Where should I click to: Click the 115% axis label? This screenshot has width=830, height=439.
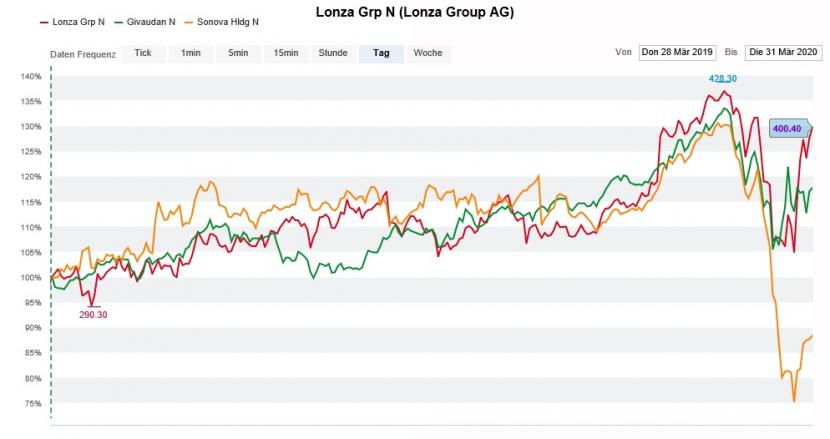tap(31, 202)
